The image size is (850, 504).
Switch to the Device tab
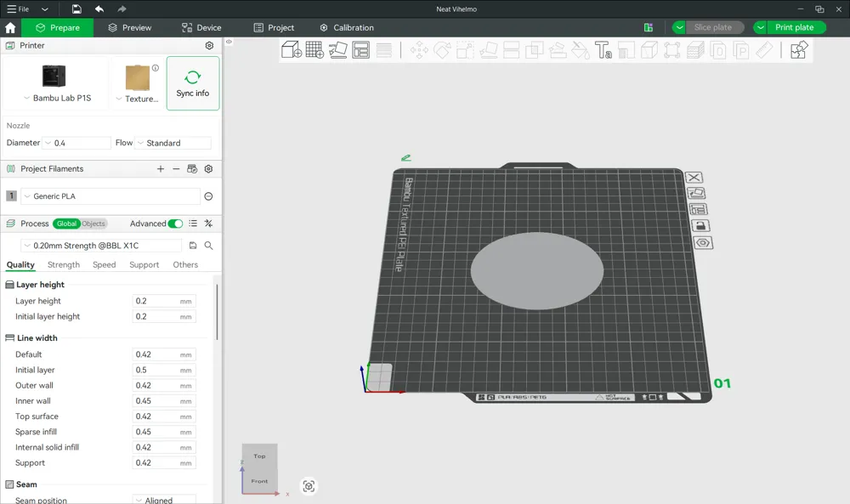(201, 28)
